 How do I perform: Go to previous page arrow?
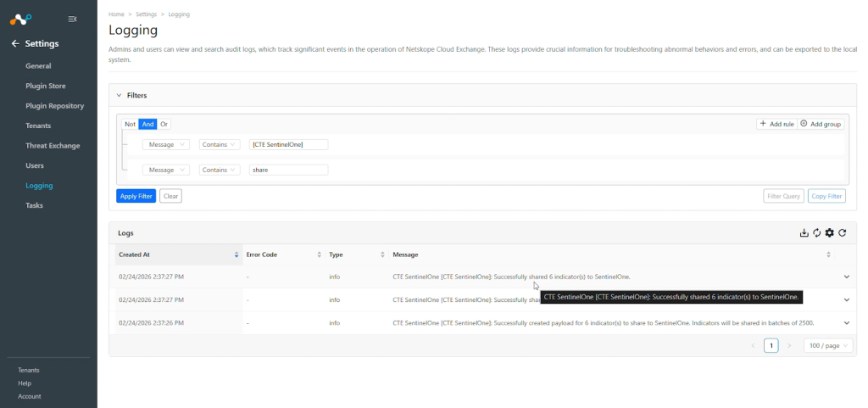pyautogui.click(x=753, y=345)
